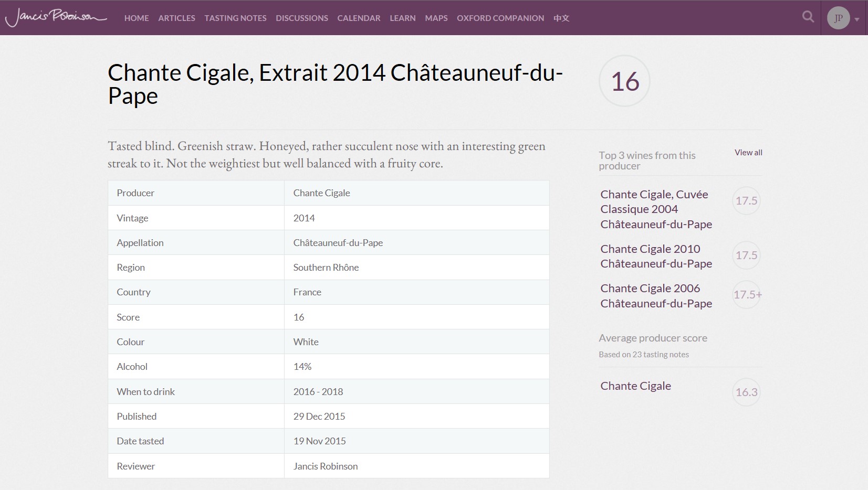The image size is (868, 490).
Task: Click the 14% alcohol value
Action: pyautogui.click(x=302, y=366)
